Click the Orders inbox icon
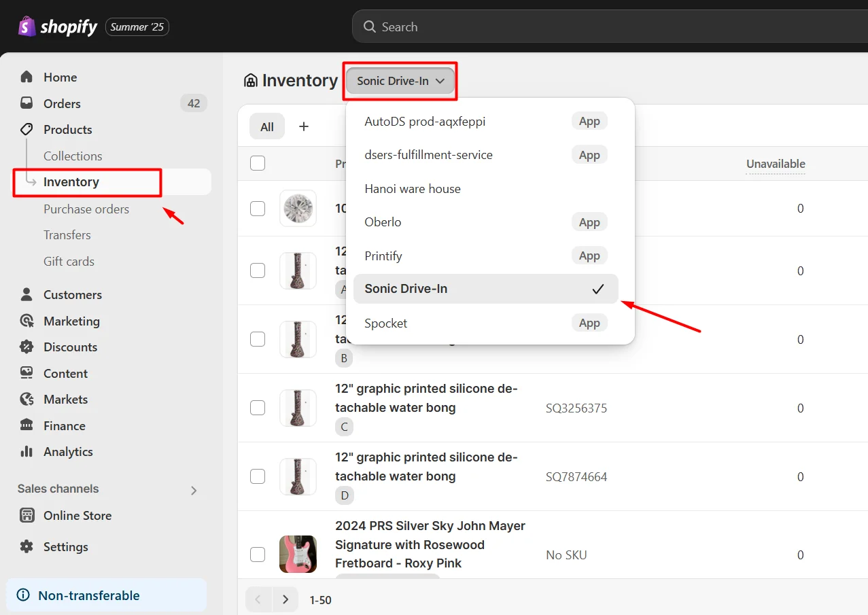 [27, 103]
